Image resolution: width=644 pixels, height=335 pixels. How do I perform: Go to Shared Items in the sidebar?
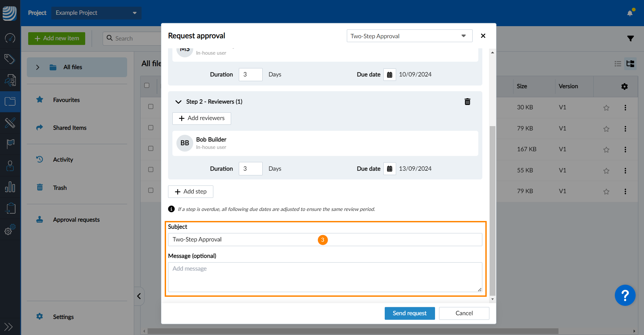point(69,128)
